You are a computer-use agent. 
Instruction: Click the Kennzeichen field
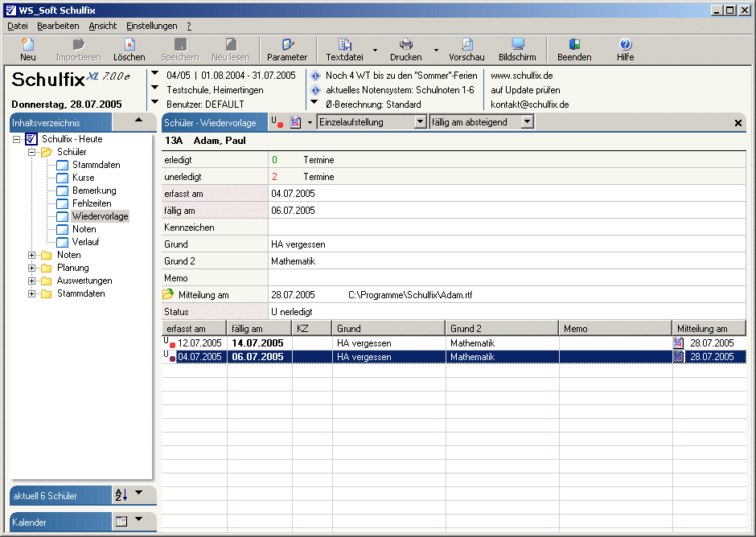tap(507, 228)
